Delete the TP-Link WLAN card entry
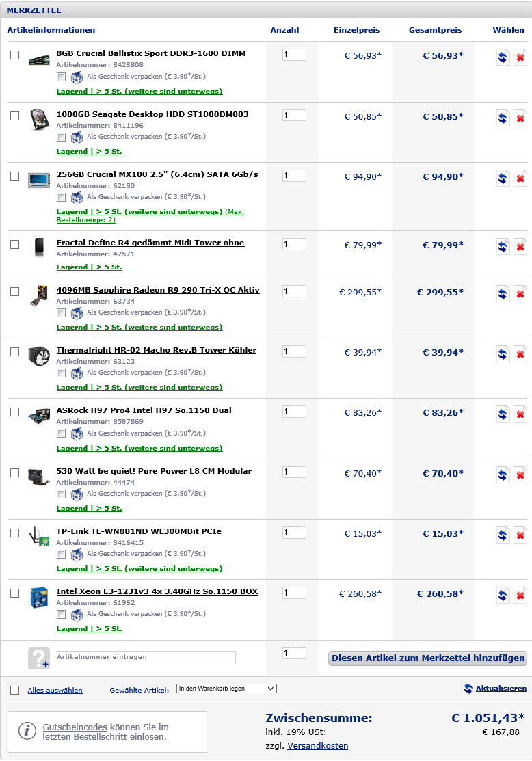Screen dimensions: 532x761 point(520,535)
